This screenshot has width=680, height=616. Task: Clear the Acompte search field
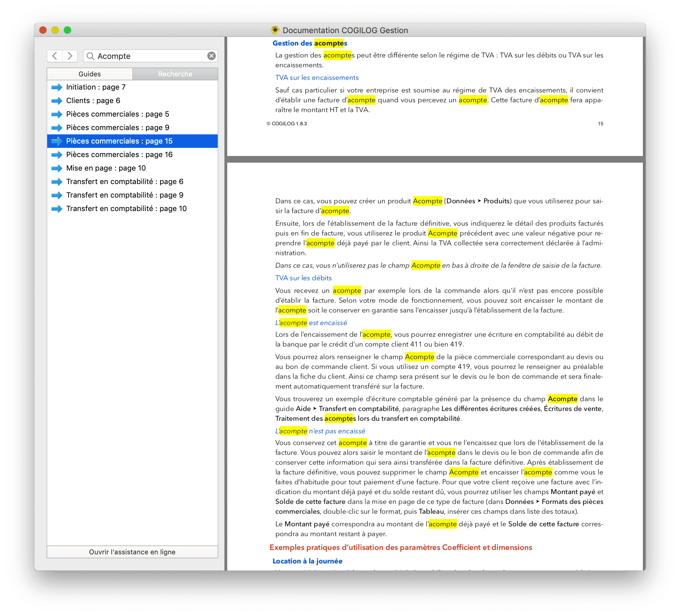[x=211, y=56]
